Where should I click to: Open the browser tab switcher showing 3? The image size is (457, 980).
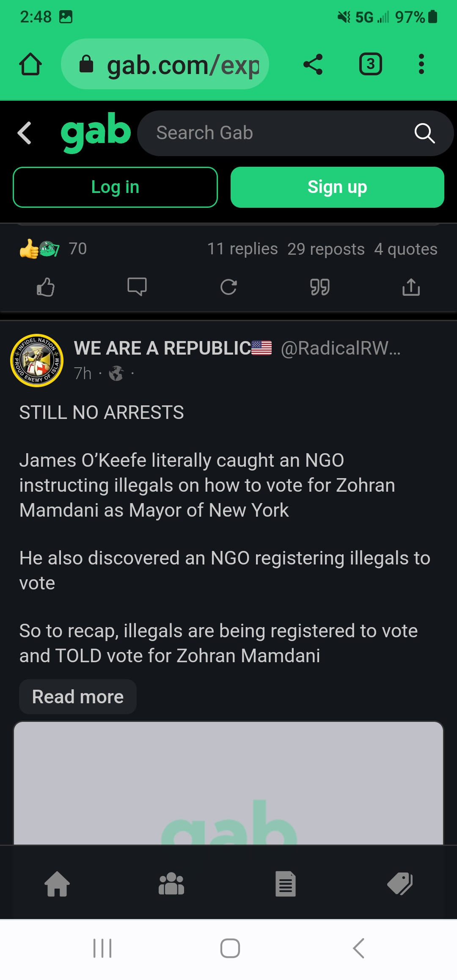(370, 64)
